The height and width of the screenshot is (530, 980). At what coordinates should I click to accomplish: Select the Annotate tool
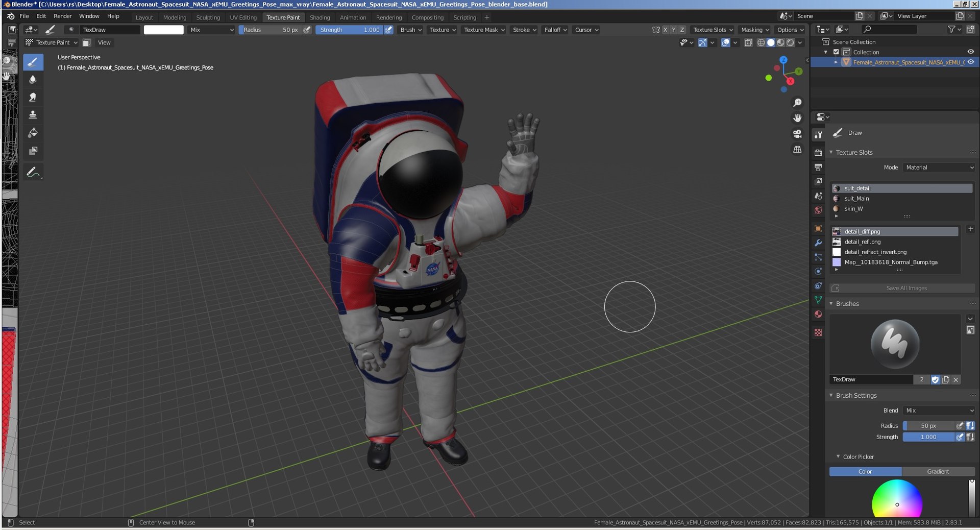[33, 173]
